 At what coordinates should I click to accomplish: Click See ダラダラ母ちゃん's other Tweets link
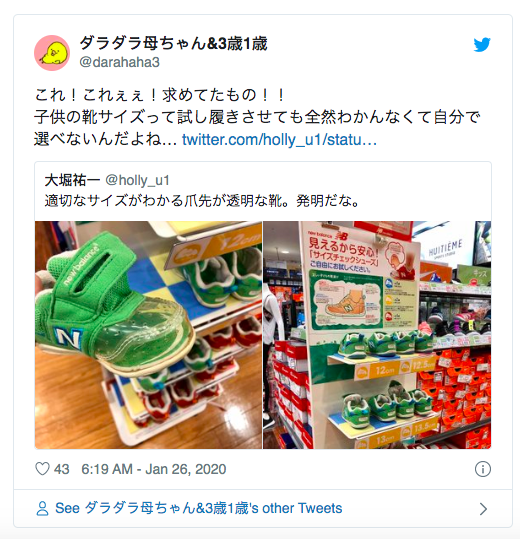click(x=199, y=508)
